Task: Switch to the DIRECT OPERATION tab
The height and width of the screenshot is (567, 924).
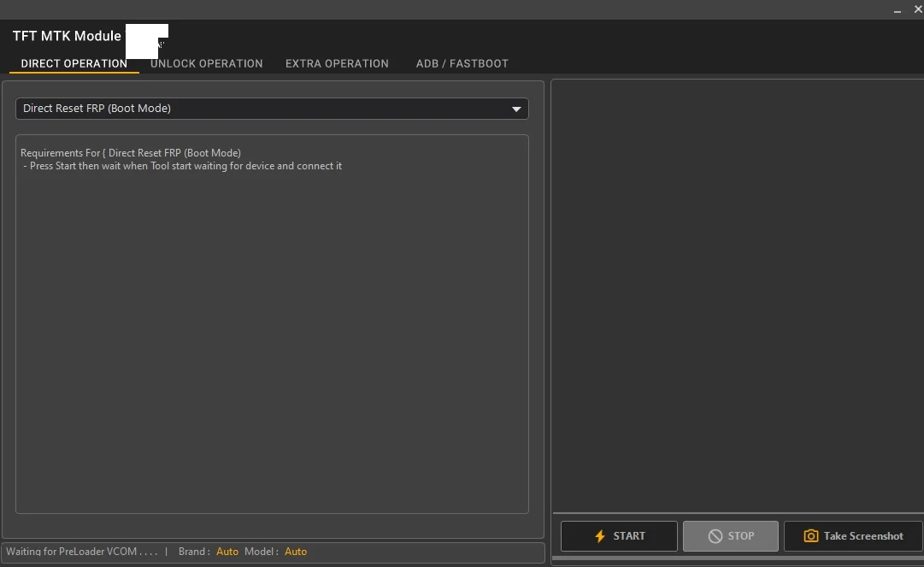Action: point(74,63)
